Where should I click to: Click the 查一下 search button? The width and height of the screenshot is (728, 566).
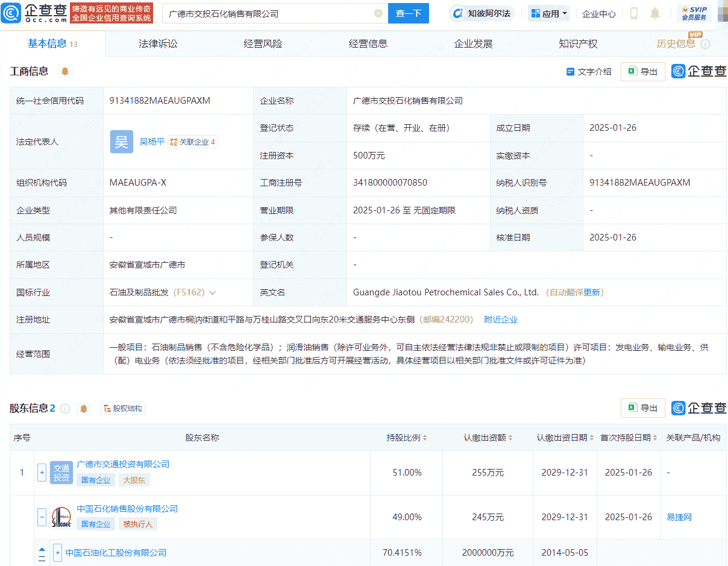[409, 13]
